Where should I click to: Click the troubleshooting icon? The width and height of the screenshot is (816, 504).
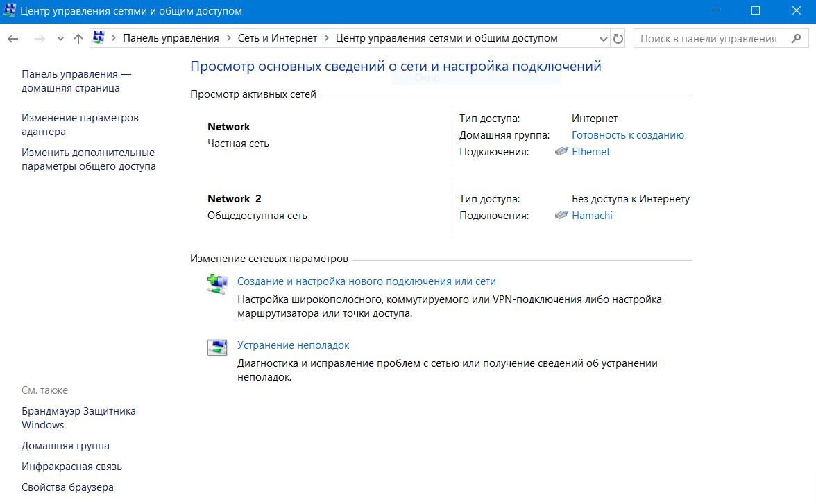point(218,347)
